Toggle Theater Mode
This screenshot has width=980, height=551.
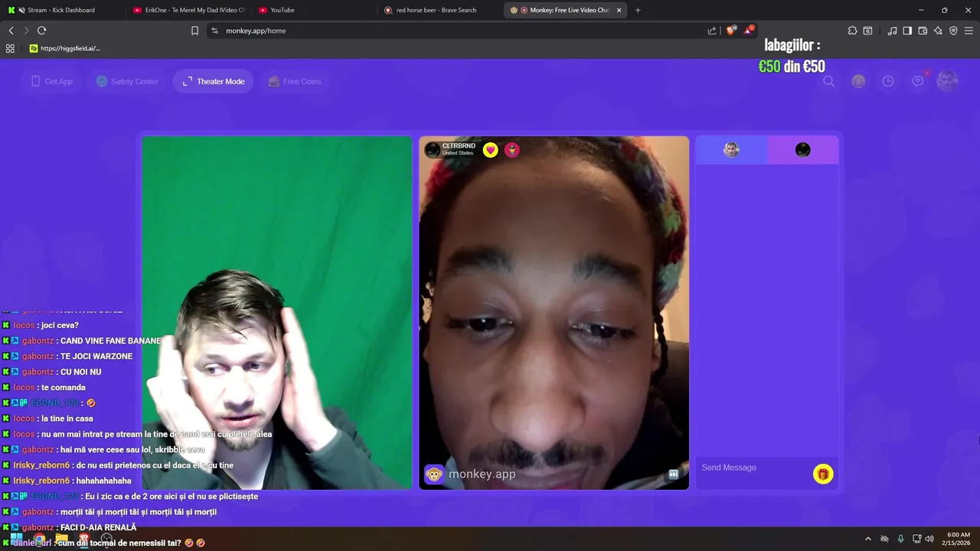[214, 81]
